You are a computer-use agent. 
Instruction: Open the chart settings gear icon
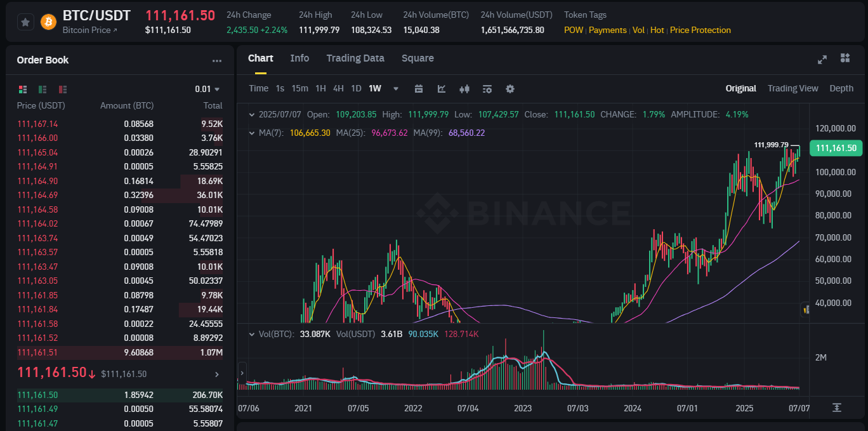[510, 89]
